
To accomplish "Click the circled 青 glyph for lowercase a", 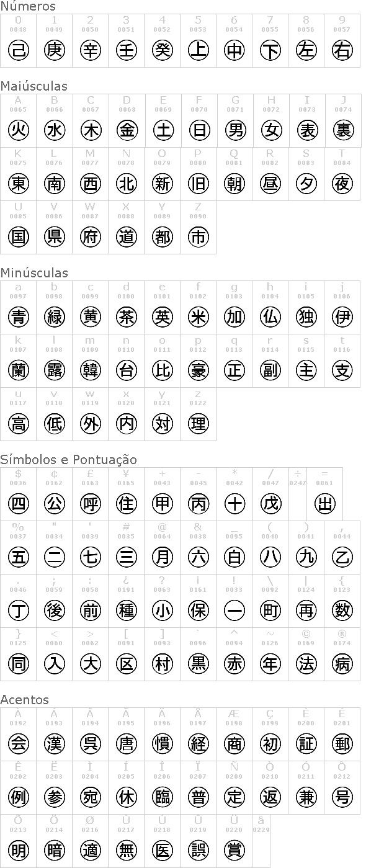I will coord(18,317).
